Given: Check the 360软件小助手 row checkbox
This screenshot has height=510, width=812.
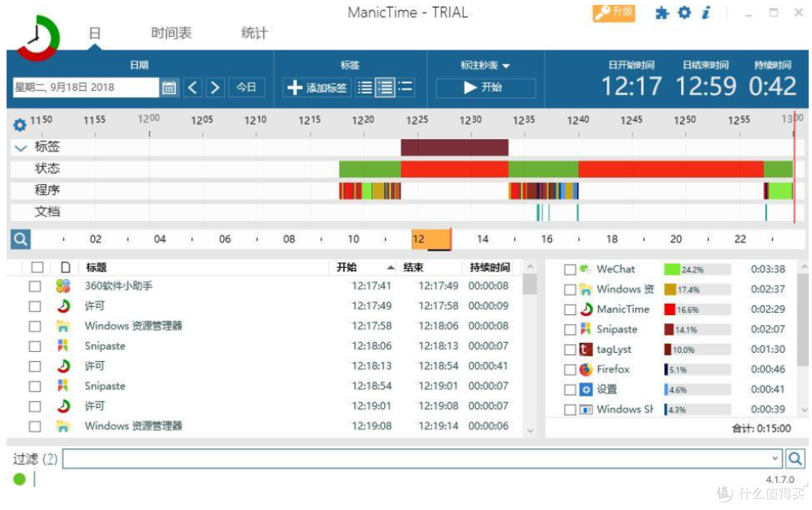Looking at the screenshot, I should pos(35,286).
